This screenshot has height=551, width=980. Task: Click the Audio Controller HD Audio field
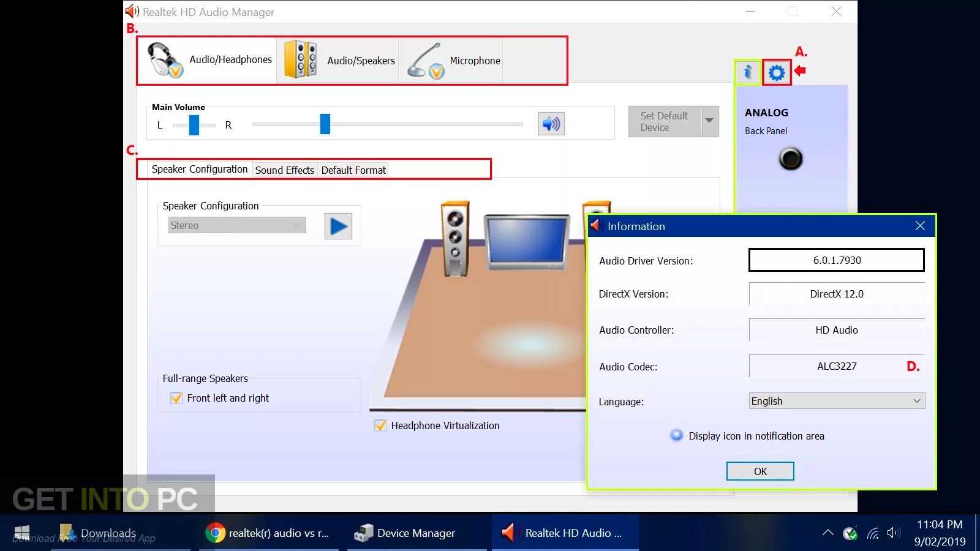tap(837, 330)
